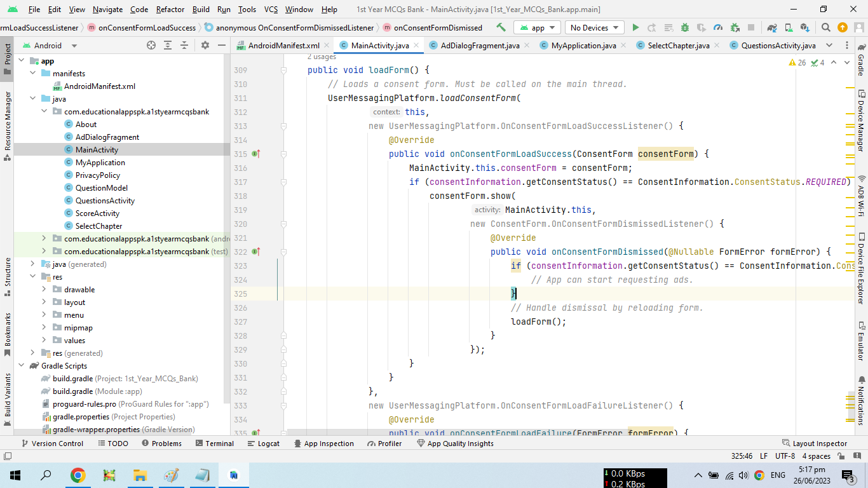Screen dimensions: 868x488
Task: Click Search Everywhere magnifier icon
Action: click(826, 27)
